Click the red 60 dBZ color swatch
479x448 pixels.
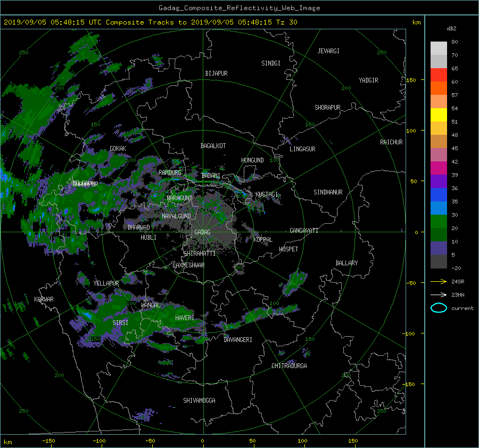(x=439, y=75)
